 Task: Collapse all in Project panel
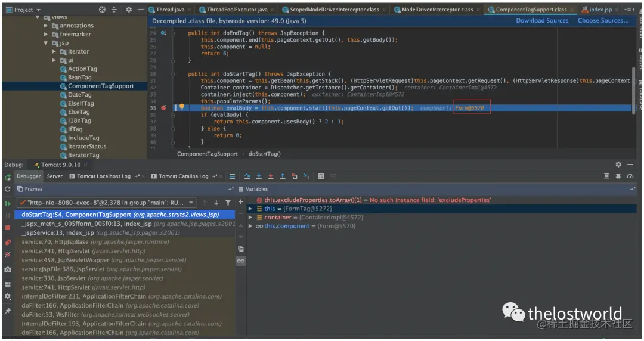pyautogui.click(x=114, y=10)
